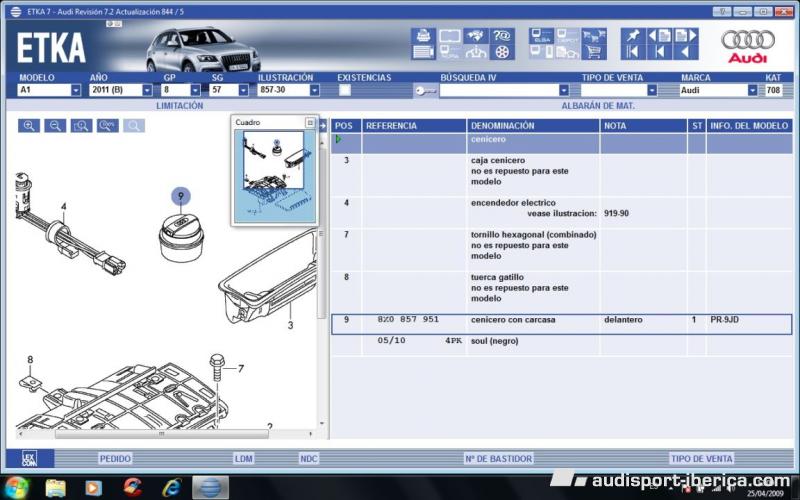Click the Nº de Bastidor button
The width and height of the screenshot is (800, 500).
point(498,459)
